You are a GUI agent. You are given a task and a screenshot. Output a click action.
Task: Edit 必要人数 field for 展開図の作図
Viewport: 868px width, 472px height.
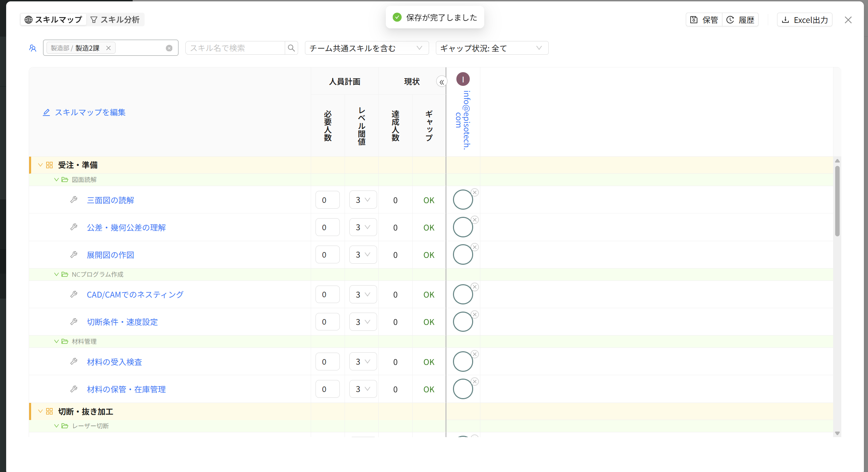pyautogui.click(x=328, y=254)
